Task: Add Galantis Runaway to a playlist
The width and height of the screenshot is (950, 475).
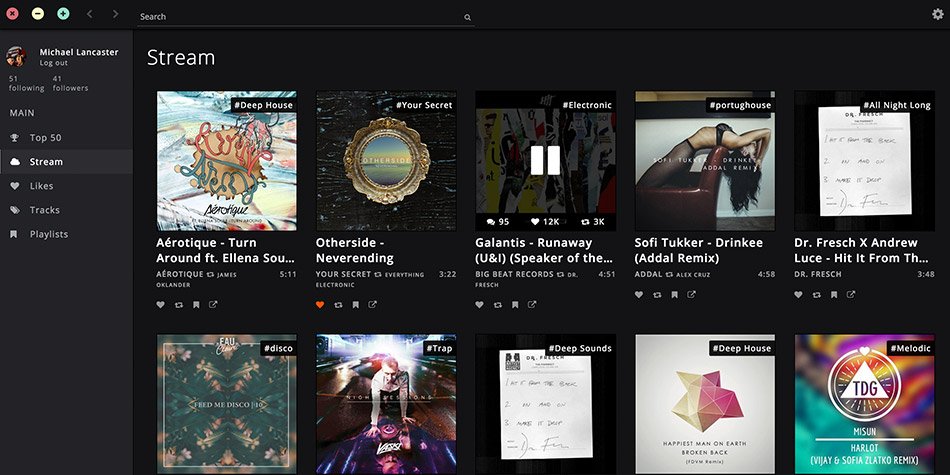Action: click(515, 305)
